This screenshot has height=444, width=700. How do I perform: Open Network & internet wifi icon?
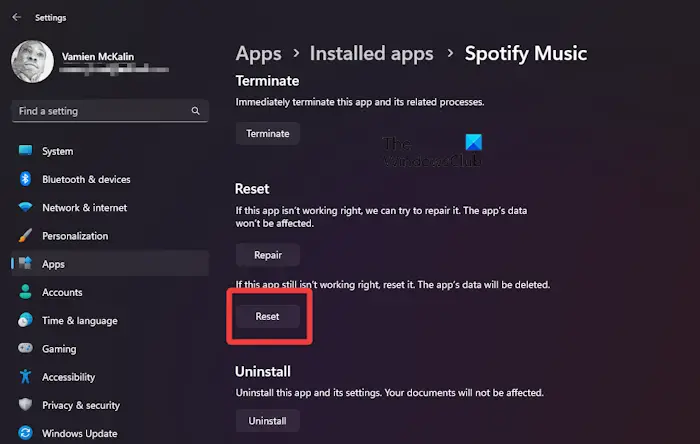pyautogui.click(x=25, y=207)
